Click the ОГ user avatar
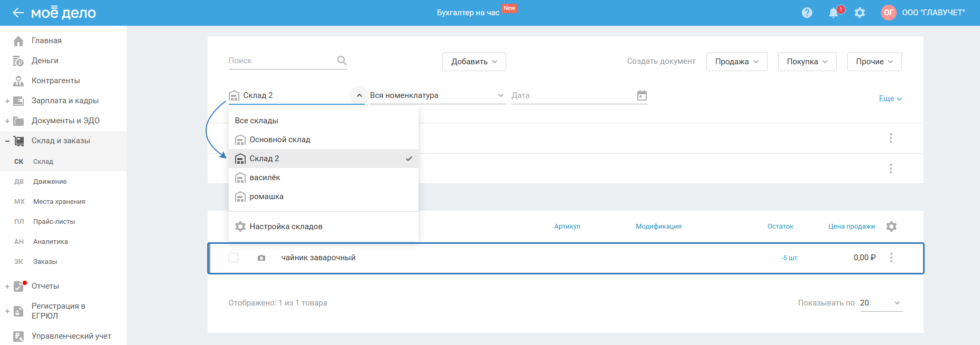Viewport: 980px width, 345px height. pyautogui.click(x=889, y=13)
